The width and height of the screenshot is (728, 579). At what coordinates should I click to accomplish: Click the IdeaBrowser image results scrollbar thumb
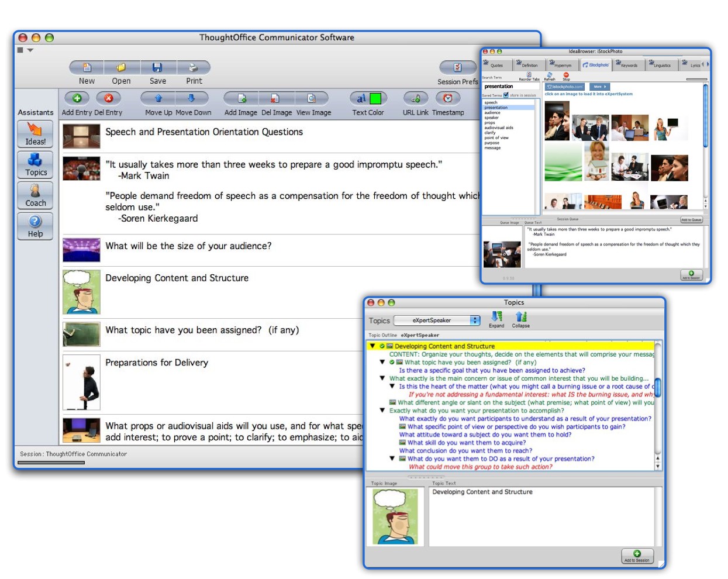click(705, 115)
